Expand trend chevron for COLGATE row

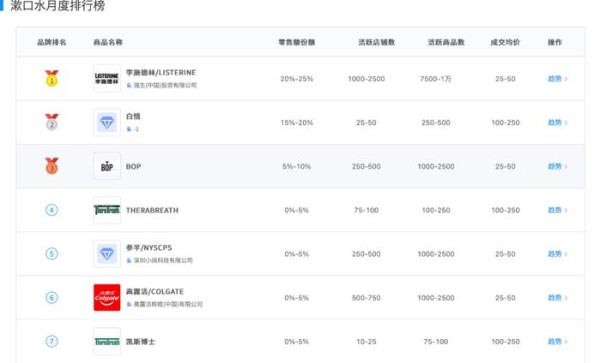tap(566, 298)
